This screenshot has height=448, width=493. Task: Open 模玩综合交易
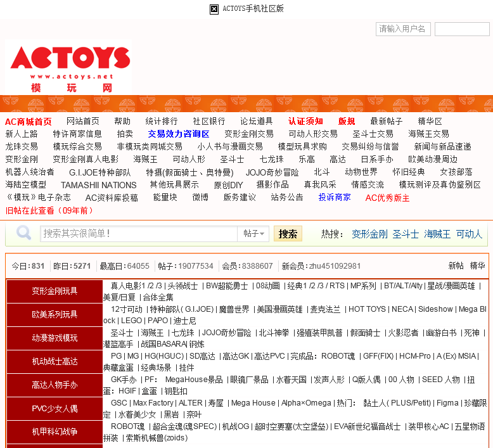(77, 146)
